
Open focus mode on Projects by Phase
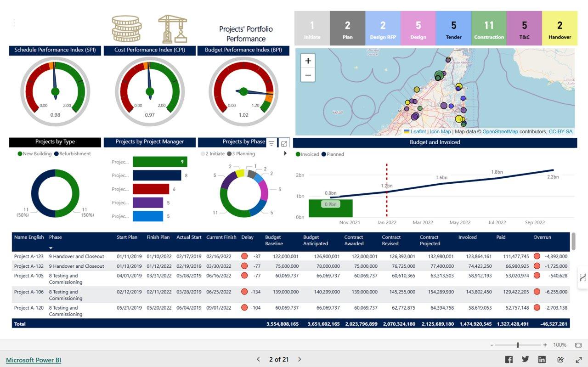(284, 143)
